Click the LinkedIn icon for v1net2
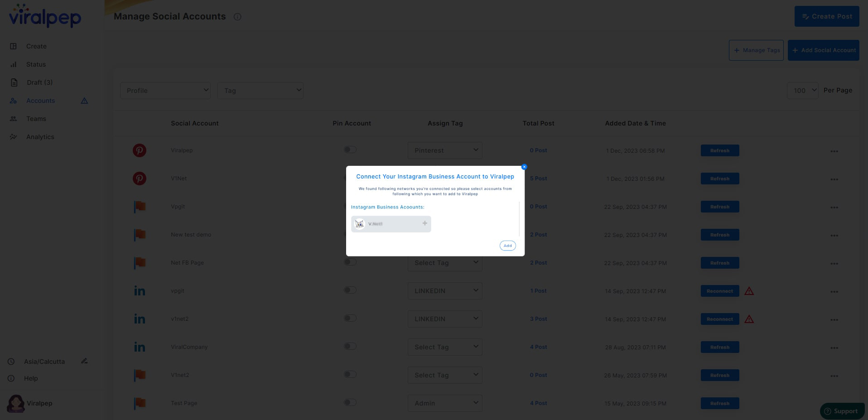Viewport: 868px width, 420px height. tap(140, 319)
